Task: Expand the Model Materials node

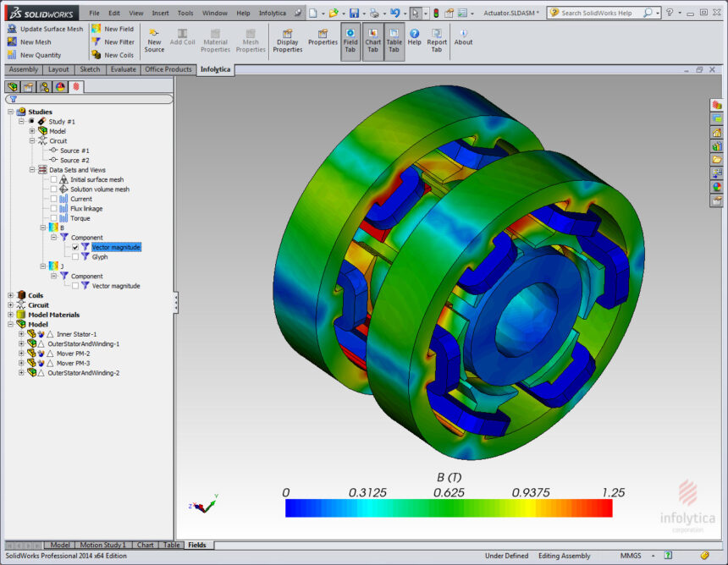Action: 10,315
